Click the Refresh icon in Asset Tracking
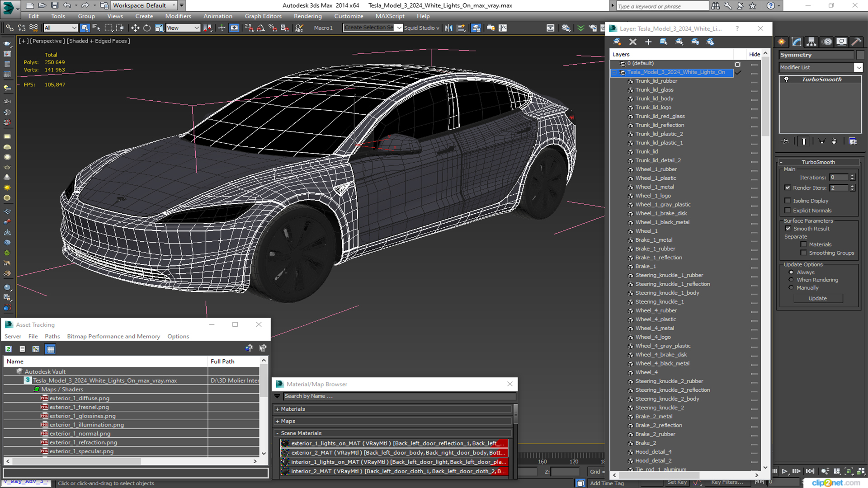This screenshot has height=488, width=868. 9,349
